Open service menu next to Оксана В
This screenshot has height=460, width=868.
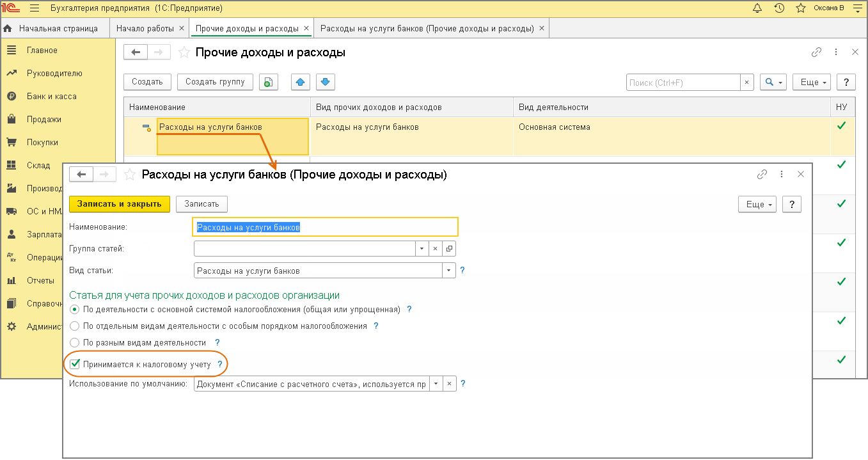pos(858,8)
